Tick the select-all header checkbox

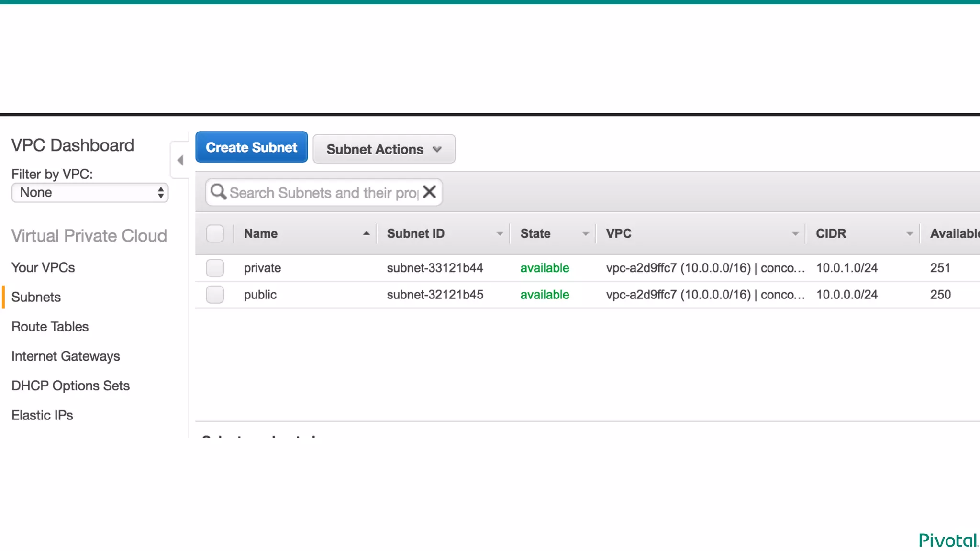tap(215, 233)
